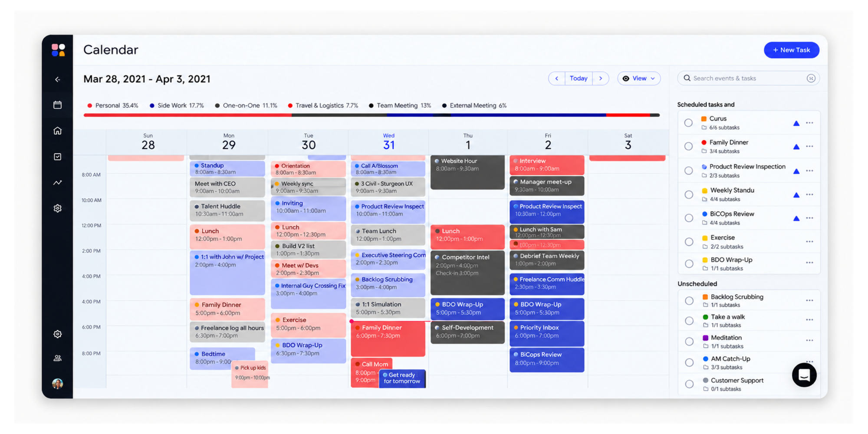Screen dimensions: 868x434
Task: Go to the home icon in sidebar
Action: coord(58,131)
